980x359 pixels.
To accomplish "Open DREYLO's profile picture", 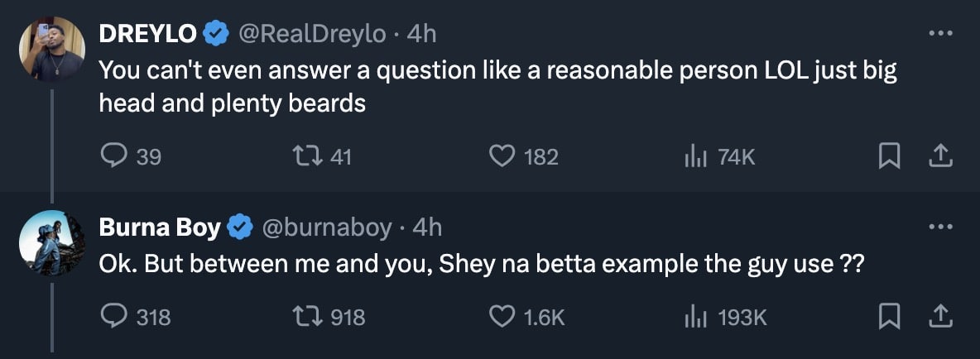I will [52, 49].
